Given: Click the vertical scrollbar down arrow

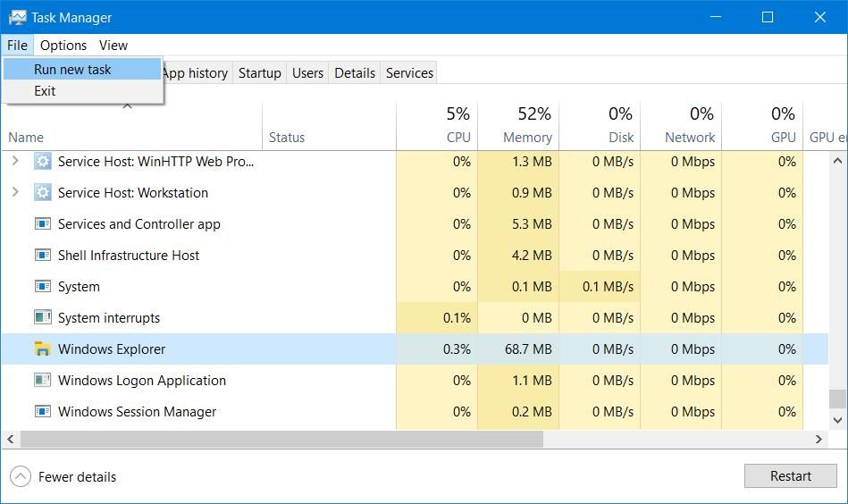Looking at the screenshot, I should 838,420.
